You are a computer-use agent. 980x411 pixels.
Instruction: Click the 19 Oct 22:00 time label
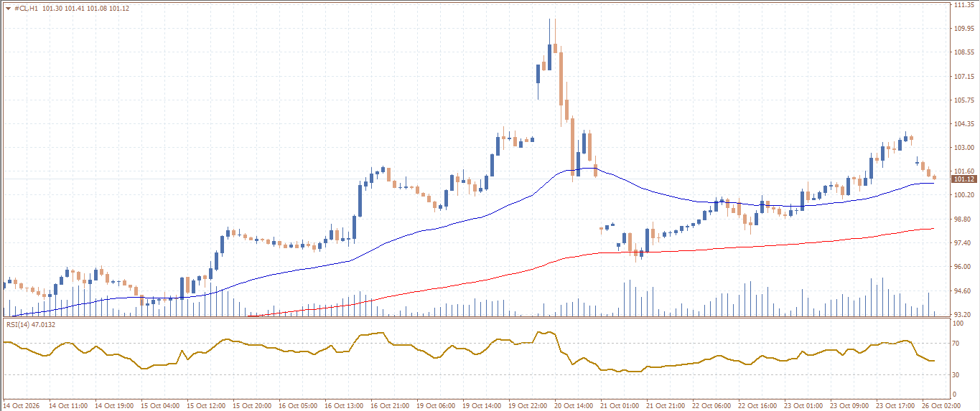[x=528, y=405]
